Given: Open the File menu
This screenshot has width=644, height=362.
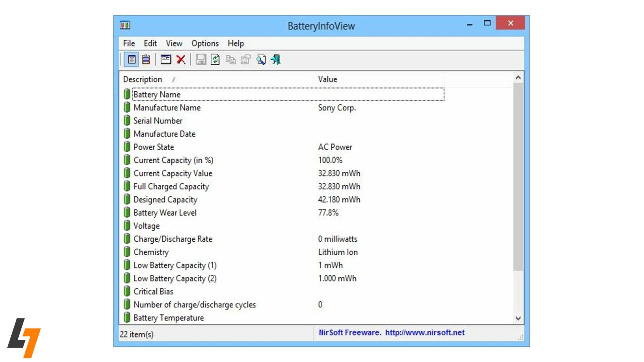Looking at the screenshot, I should tap(128, 43).
